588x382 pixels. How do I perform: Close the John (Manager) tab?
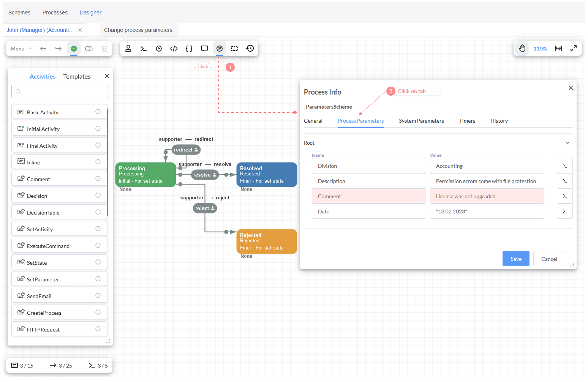coord(80,30)
